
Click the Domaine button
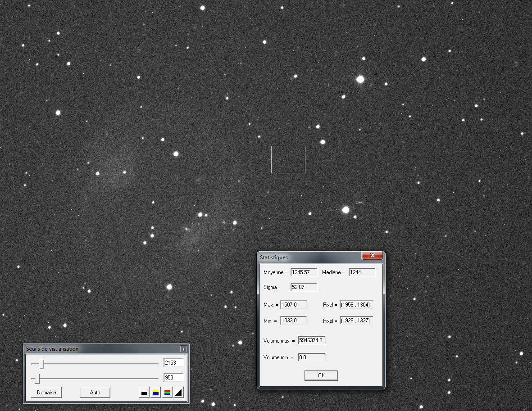coord(46,393)
